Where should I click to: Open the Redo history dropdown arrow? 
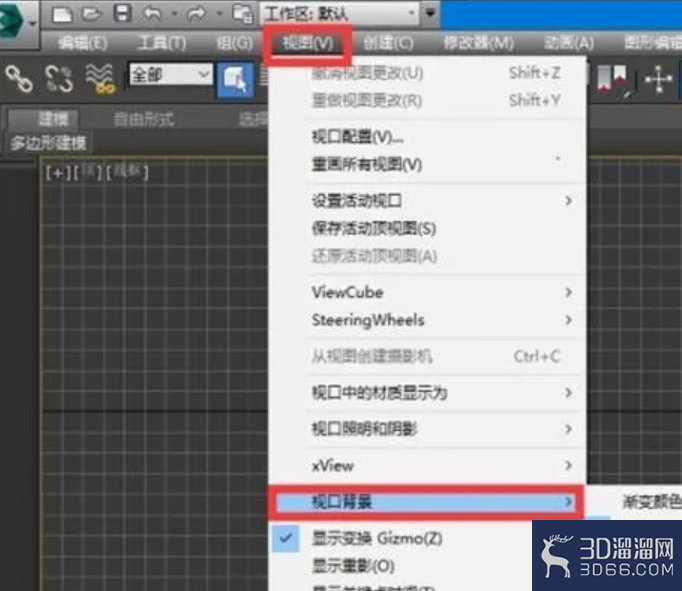(x=219, y=14)
